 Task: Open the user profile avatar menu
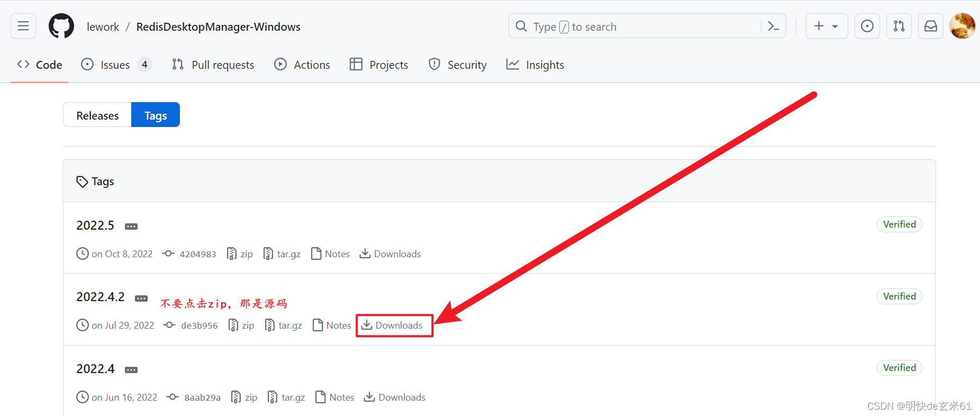point(963,26)
